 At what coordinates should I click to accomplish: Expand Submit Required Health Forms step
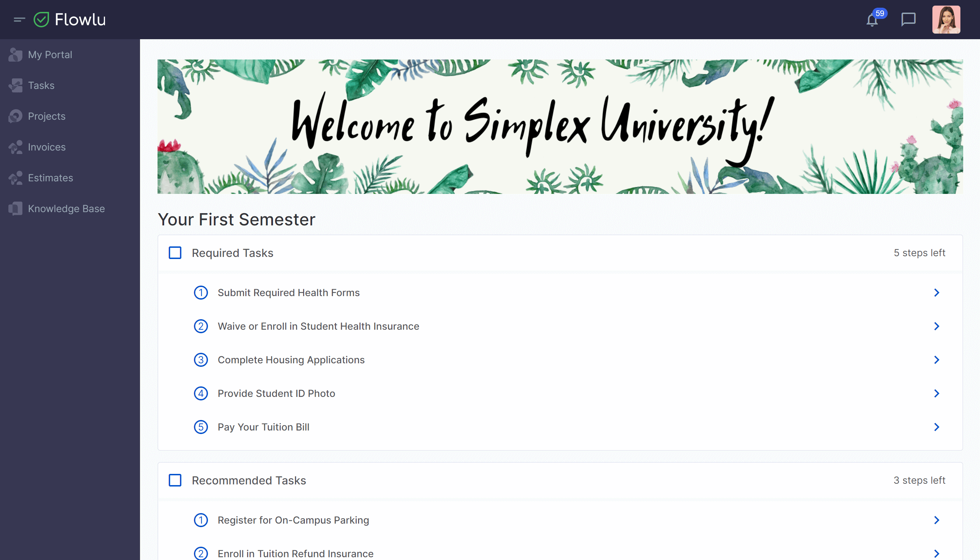click(x=937, y=292)
